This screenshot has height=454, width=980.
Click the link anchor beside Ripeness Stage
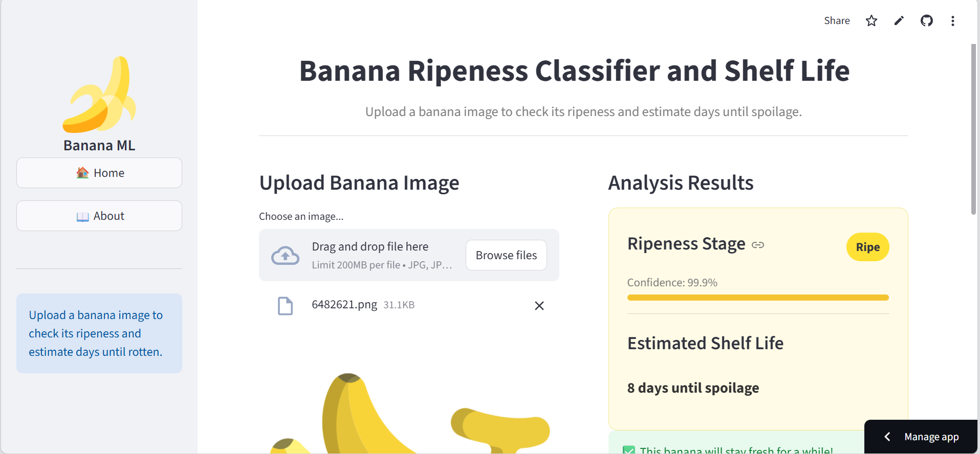[757, 244]
